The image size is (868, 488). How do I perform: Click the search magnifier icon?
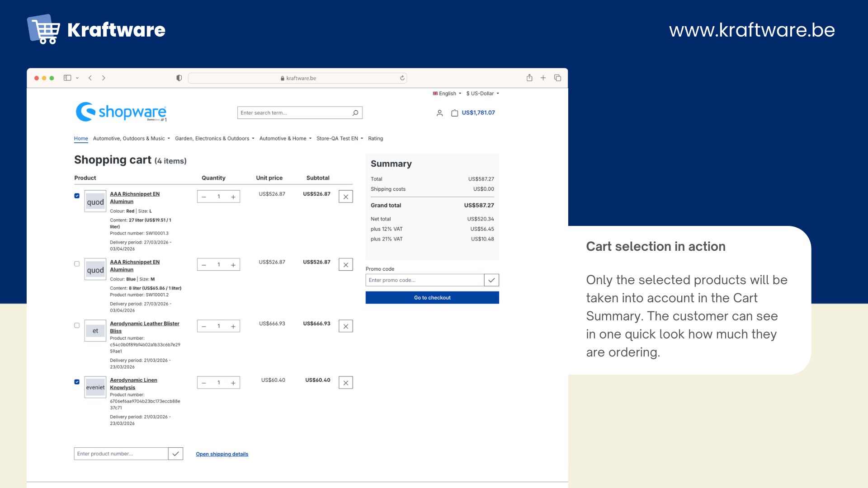(x=355, y=113)
